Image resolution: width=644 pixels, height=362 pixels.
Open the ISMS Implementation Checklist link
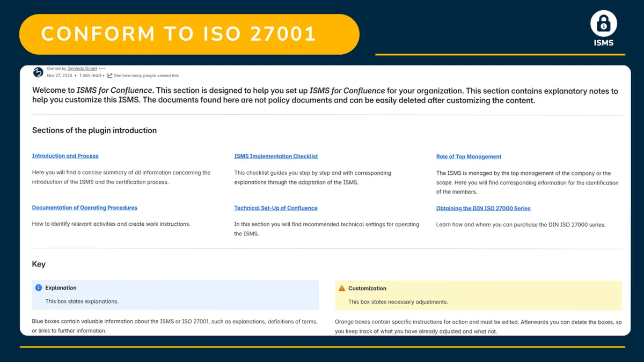(x=276, y=157)
